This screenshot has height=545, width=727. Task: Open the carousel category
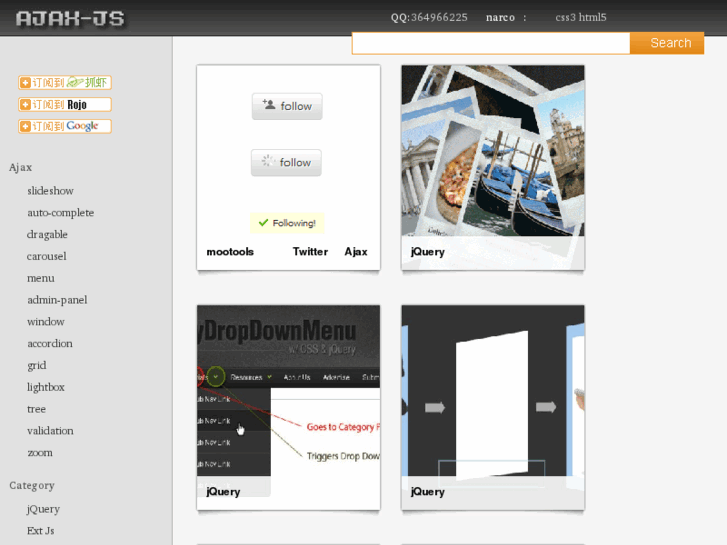click(46, 256)
